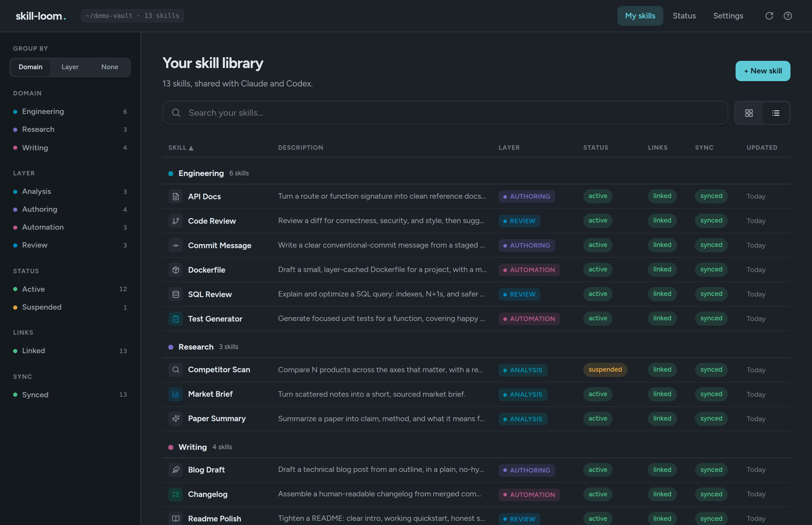This screenshot has height=525, width=812.
Task: Open the Dockerfile skill
Action: pos(206,270)
